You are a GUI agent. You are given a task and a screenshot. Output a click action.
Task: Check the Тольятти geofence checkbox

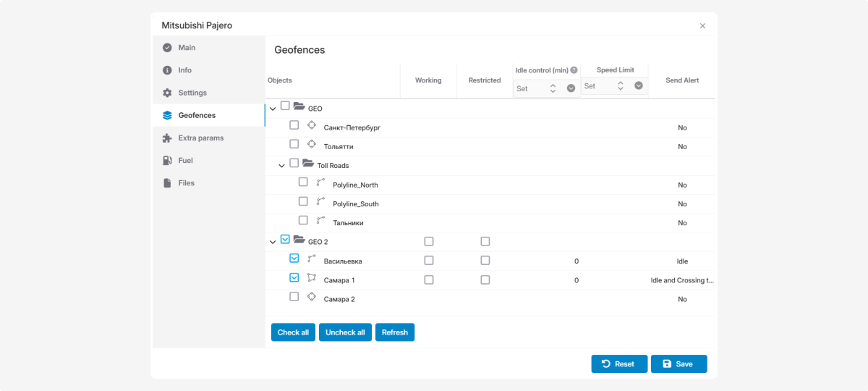point(294,144)
